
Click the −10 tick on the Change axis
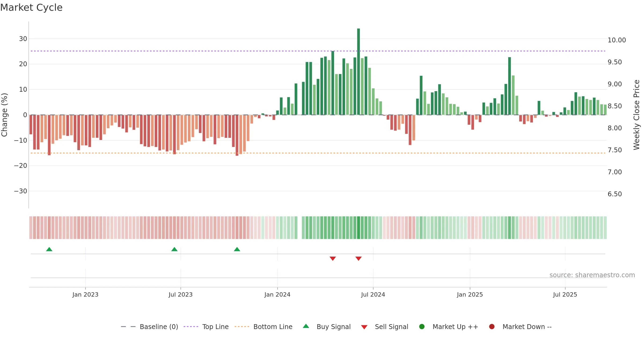[21, 140]
